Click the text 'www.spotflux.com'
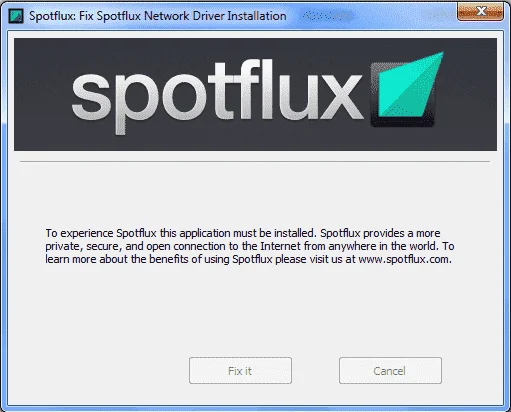 click(404, 259)
